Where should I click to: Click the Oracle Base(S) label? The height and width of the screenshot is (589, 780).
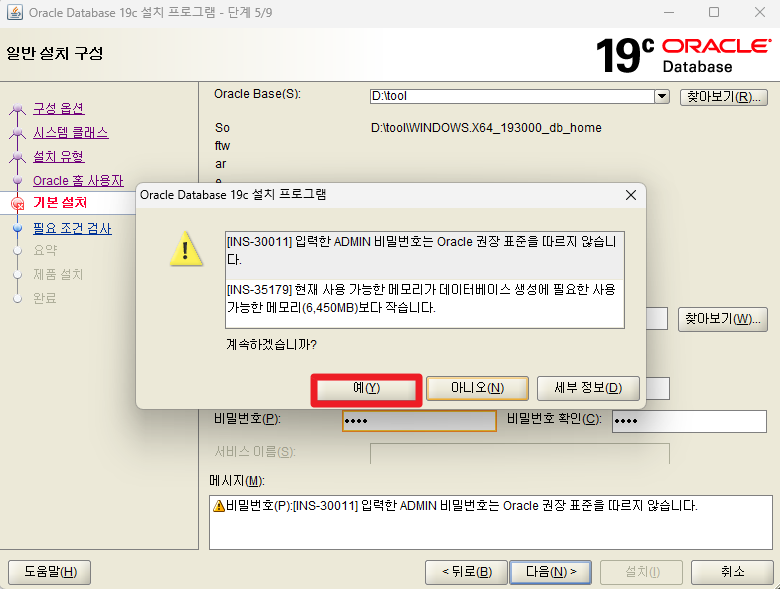[257, 94]
